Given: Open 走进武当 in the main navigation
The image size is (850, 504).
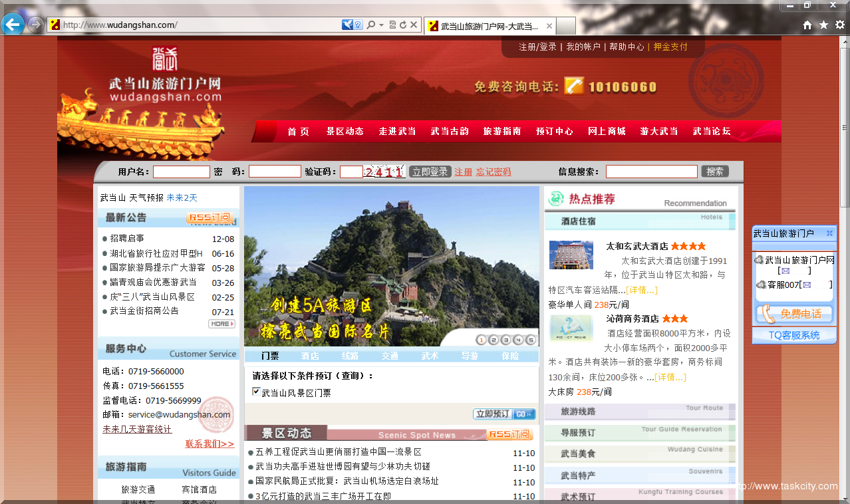Looking at the screenshot, I should [398, 132].
